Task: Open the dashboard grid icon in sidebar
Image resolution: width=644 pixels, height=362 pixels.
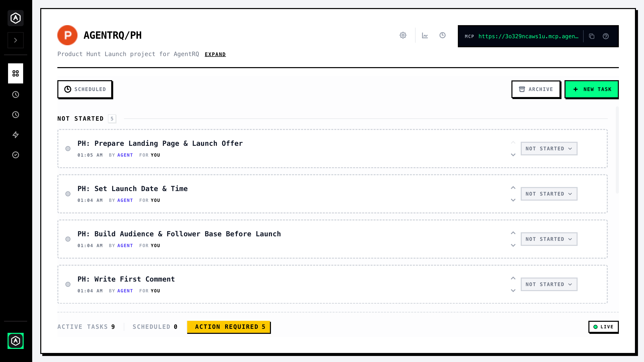Action: pyautogui.click(x=16, y=73)
